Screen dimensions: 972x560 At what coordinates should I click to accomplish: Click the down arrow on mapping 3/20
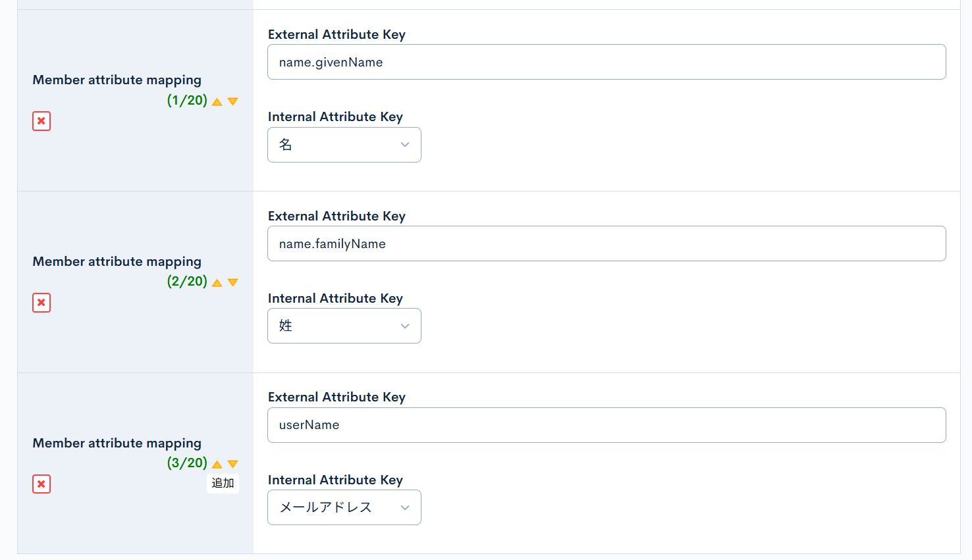232,463
